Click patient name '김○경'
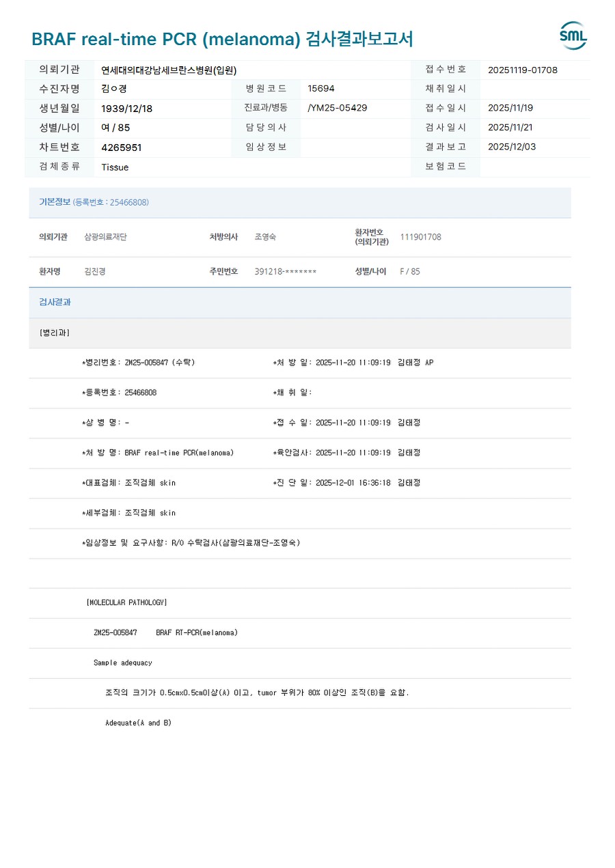This screenshot has height=868, width=615. 114,89
